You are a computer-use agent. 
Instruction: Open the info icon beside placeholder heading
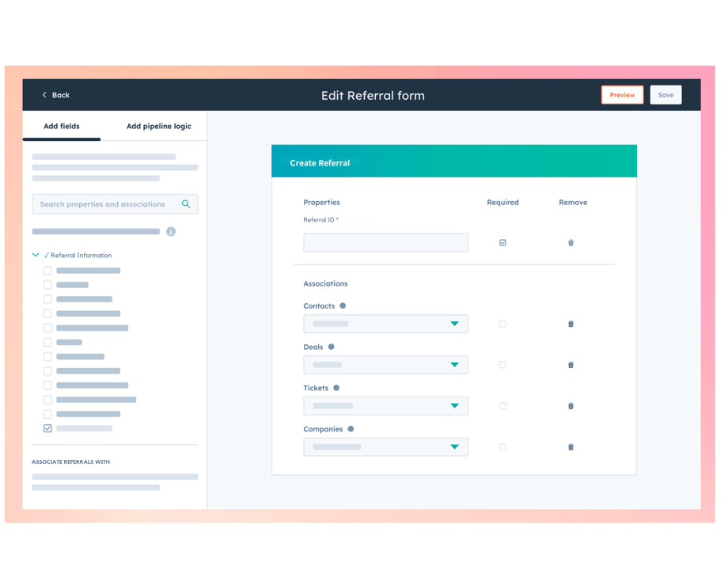coord(171,231)
